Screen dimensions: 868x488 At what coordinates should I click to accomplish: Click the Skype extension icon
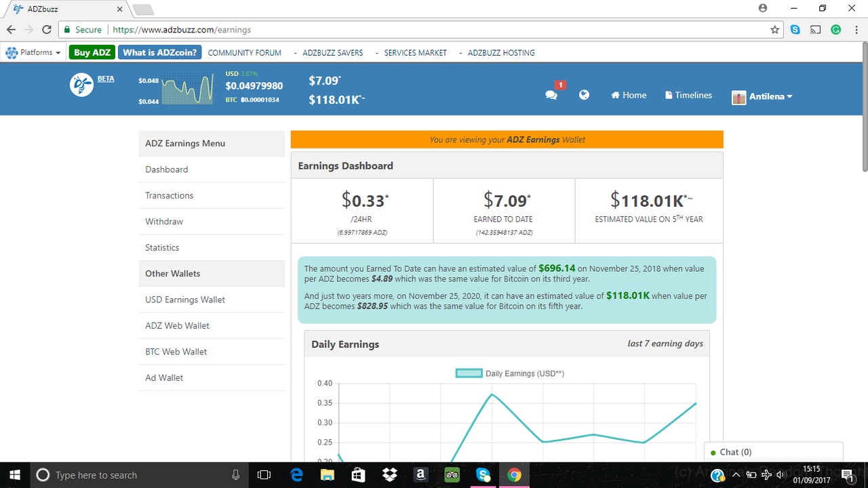(x=795, y=30)
